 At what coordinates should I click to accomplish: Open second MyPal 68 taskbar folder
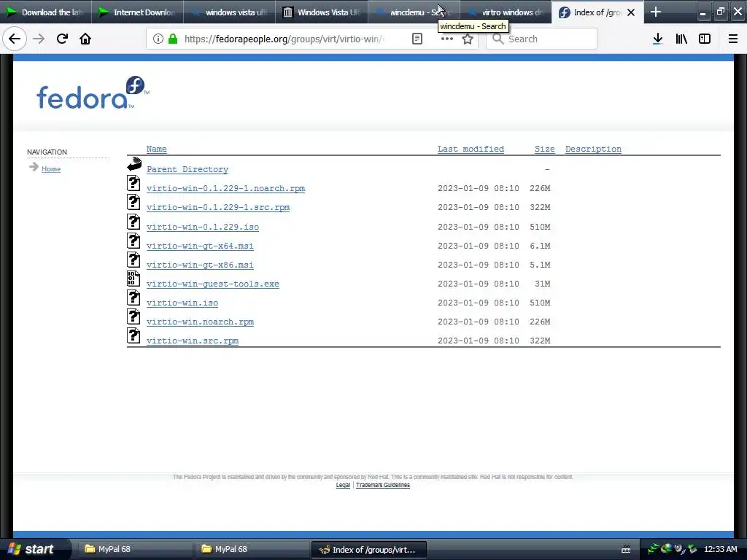pyautogui.click(x=252, y=549)
